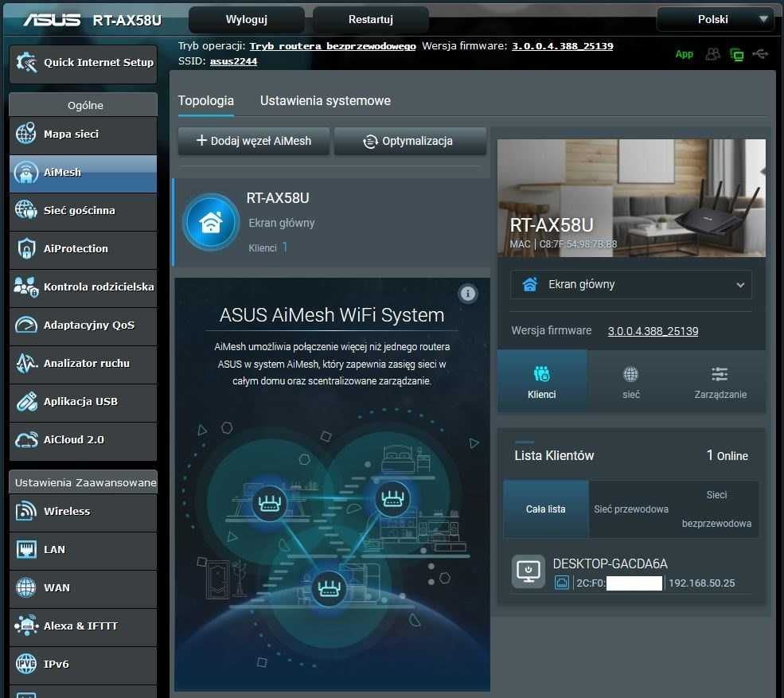Click the RT-AX58U router photo
Screen dimensions: 784x698
click(631, 198)
